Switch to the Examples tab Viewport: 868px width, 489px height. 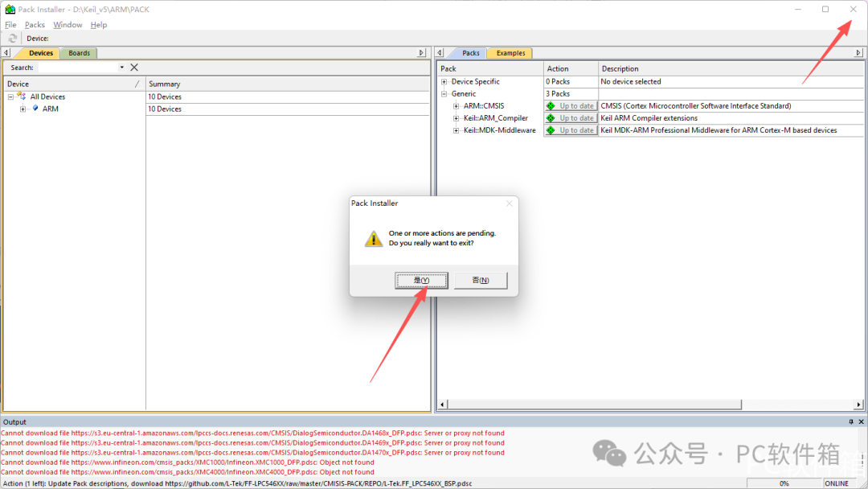tap(510, 53)
